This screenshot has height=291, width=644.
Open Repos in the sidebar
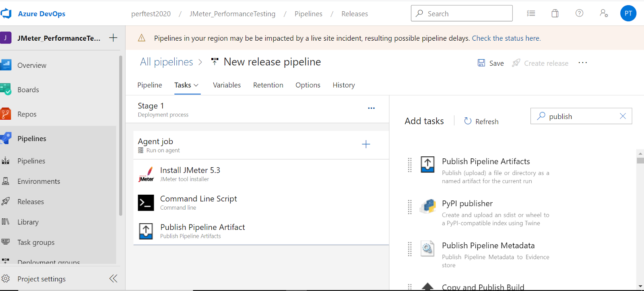point(27,114)
